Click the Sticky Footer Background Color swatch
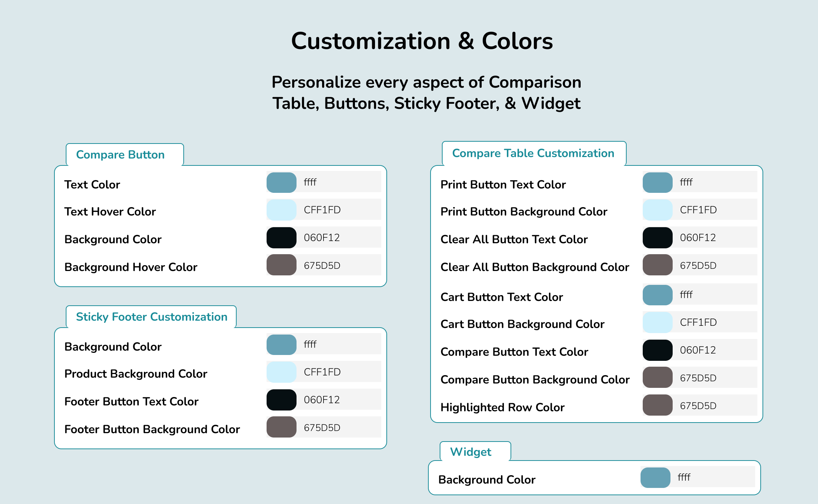 [281, 344]
